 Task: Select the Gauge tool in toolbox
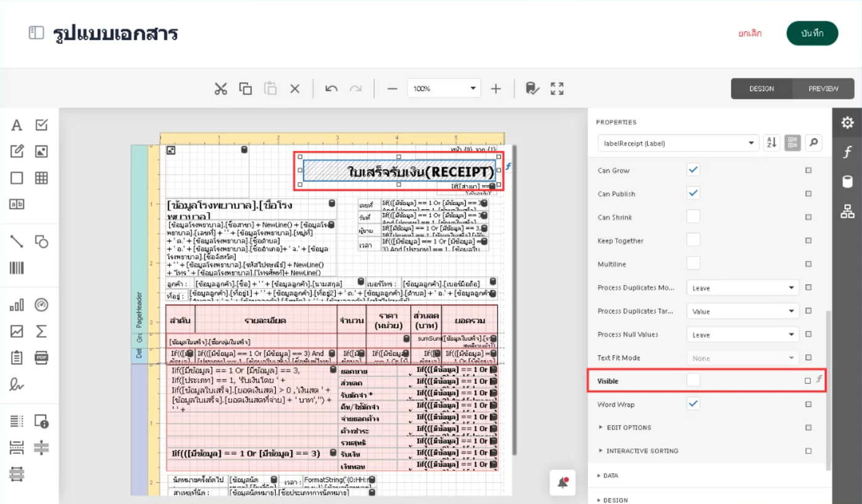41,305
